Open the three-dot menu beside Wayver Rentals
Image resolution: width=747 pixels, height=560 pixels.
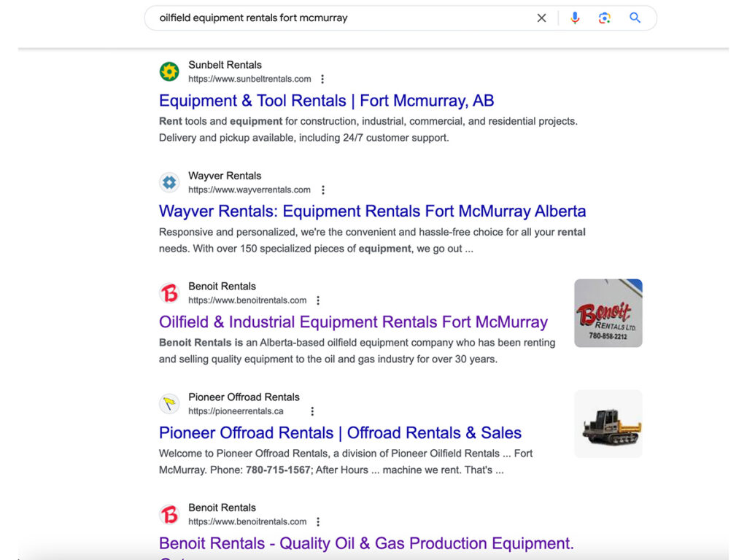323,190
